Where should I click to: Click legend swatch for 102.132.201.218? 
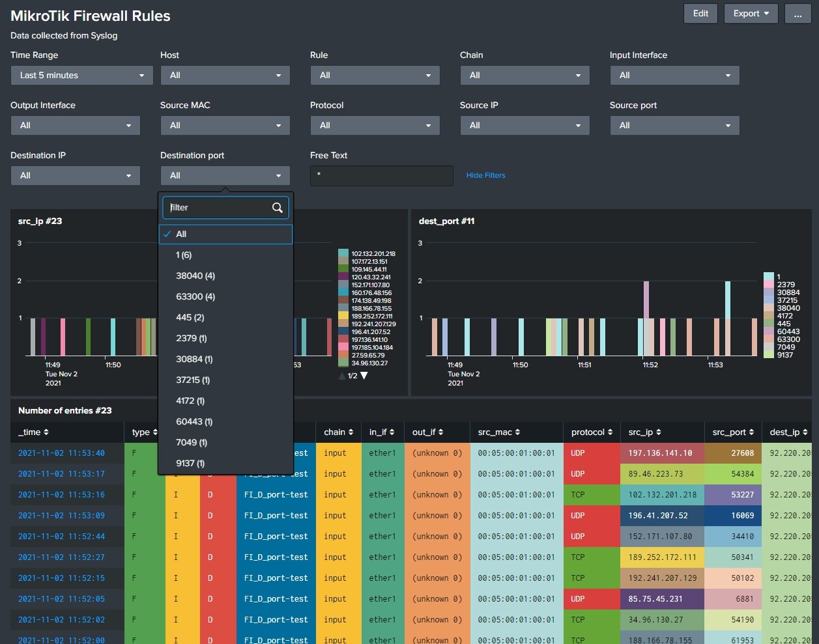343,254
